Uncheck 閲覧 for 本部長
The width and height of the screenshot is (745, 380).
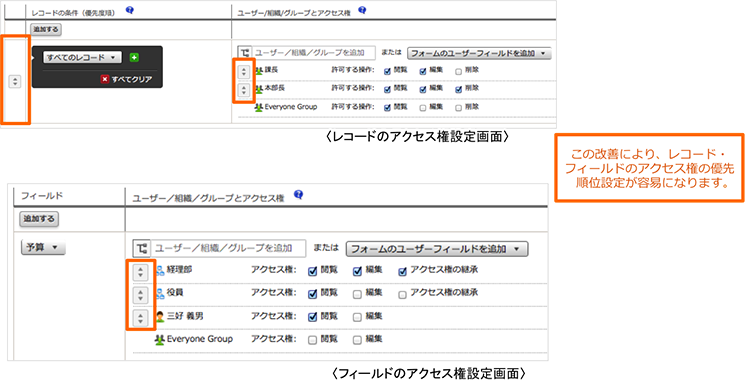coord(387,89)
